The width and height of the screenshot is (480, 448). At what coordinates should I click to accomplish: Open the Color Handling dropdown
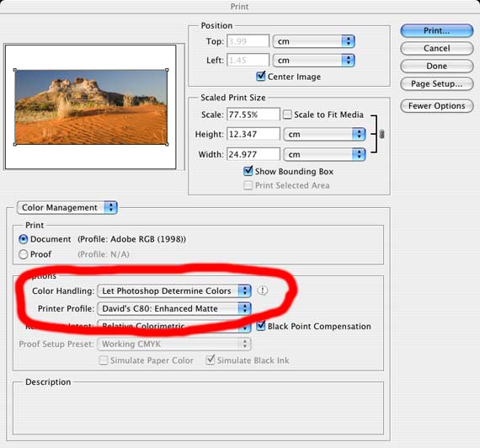[174, 291]
